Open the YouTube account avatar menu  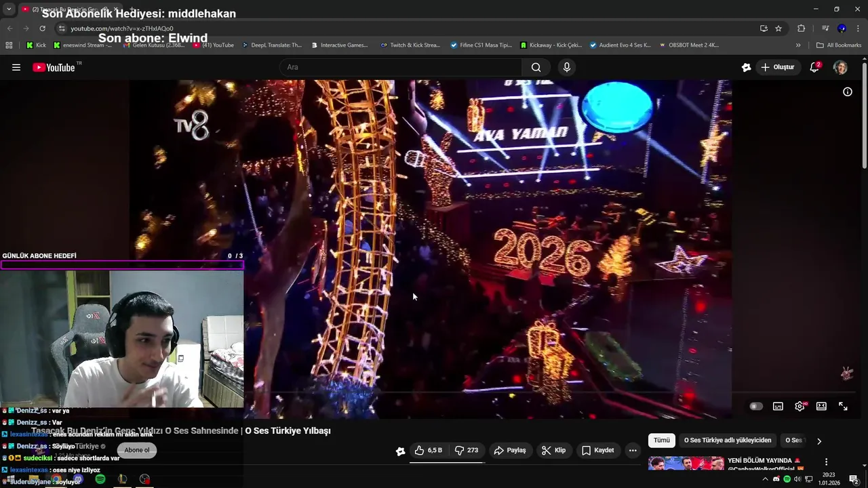click(x=840, y=67)
